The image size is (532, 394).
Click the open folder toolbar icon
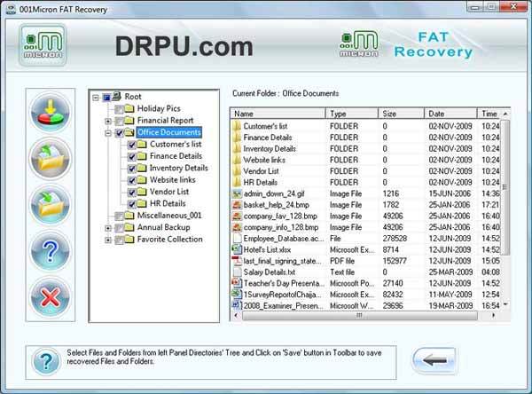point(51,159)
